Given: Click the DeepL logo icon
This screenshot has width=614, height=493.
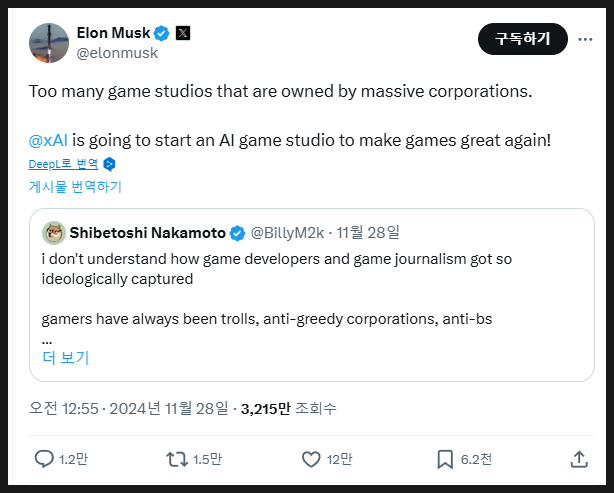Looking at the screenshot, I should tap(110, 164).
